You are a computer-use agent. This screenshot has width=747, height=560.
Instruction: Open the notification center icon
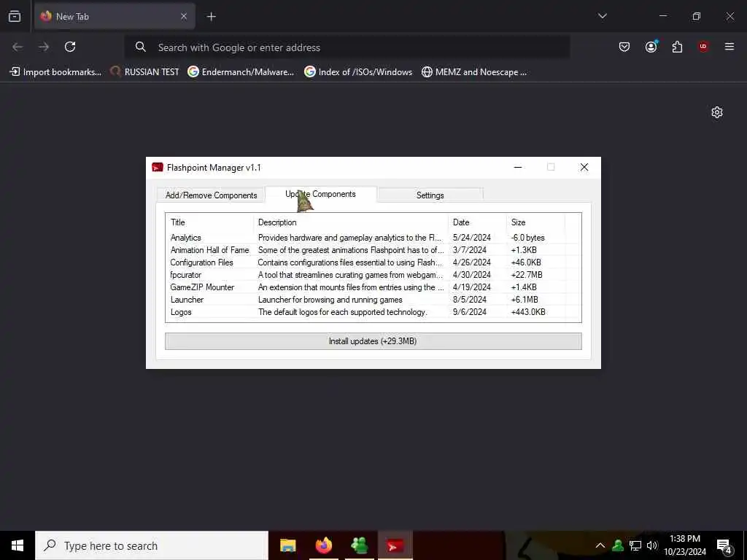tap(724, 546)
